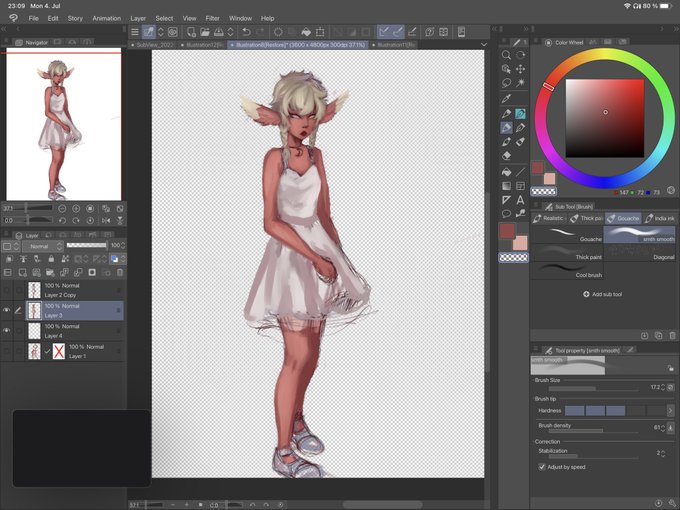Open the Filter menu
This screenshot has width=680, height=510.
click(213, 18)
